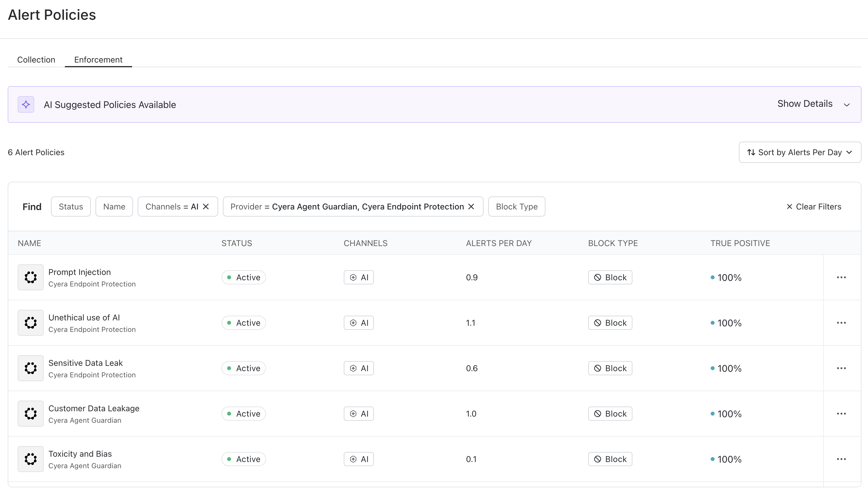Click the ALERTS PER DAY column header
This screenshot has width=868, height=498.
point(499,243)
